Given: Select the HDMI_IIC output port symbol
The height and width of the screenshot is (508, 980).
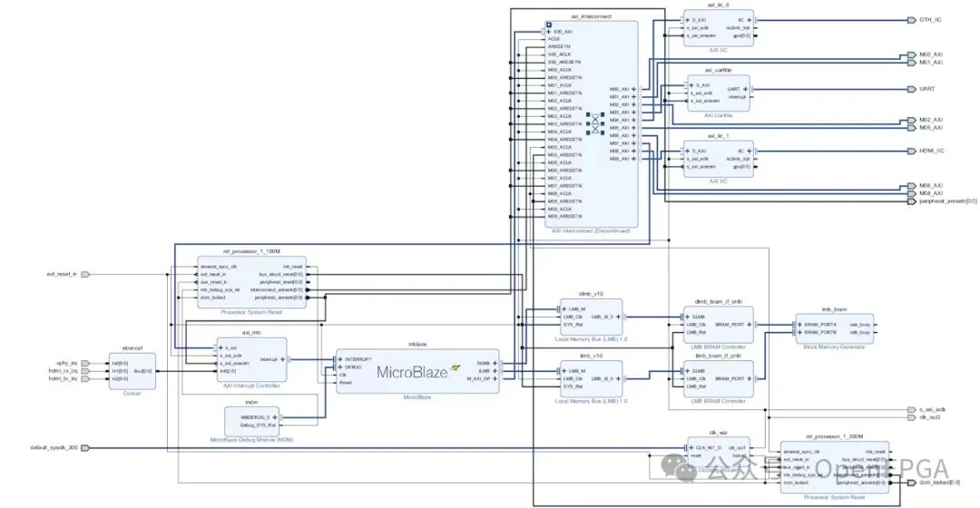Looking at the screenshot, I should pos(911,151).
